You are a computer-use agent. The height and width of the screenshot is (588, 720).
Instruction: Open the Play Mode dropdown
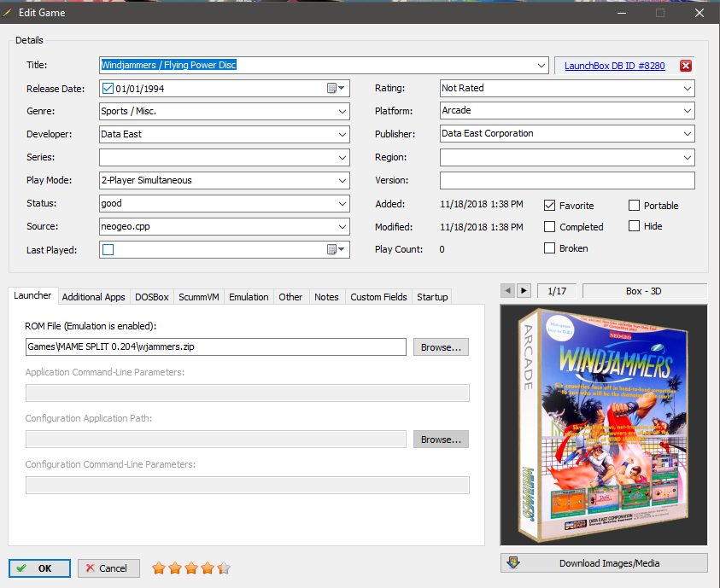pyautogui.click(x=342, y=181)
